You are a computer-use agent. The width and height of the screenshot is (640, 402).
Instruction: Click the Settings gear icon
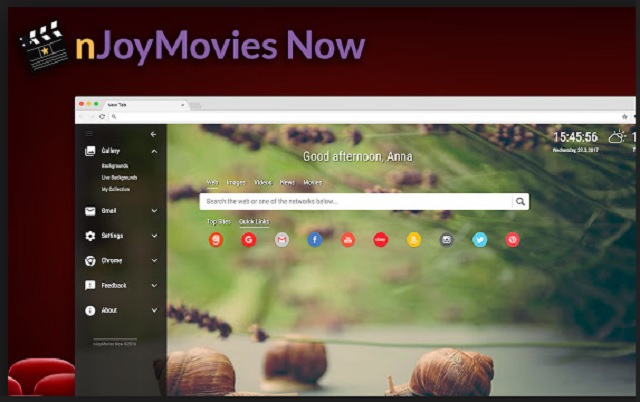[90, 236]
